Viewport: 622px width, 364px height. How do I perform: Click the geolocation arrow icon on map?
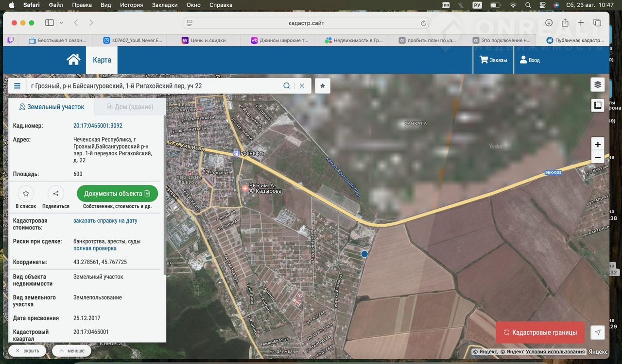[x=598, y=332]
